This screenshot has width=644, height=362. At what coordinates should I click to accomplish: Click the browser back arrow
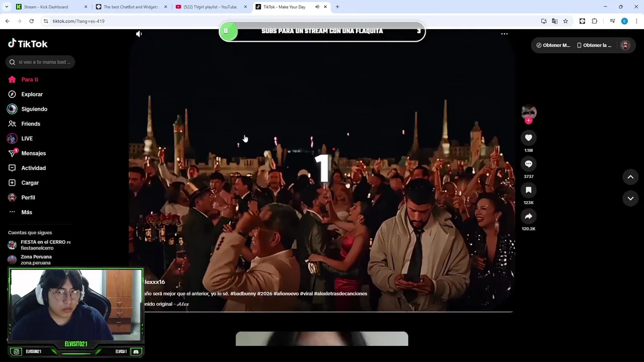pyautogui.click(x=7, y=21)
